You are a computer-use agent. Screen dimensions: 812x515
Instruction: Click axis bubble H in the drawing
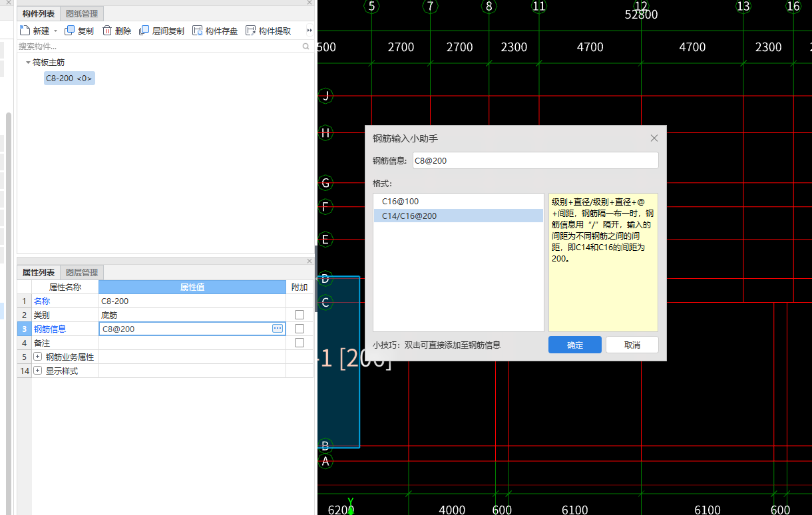[325, 132]
